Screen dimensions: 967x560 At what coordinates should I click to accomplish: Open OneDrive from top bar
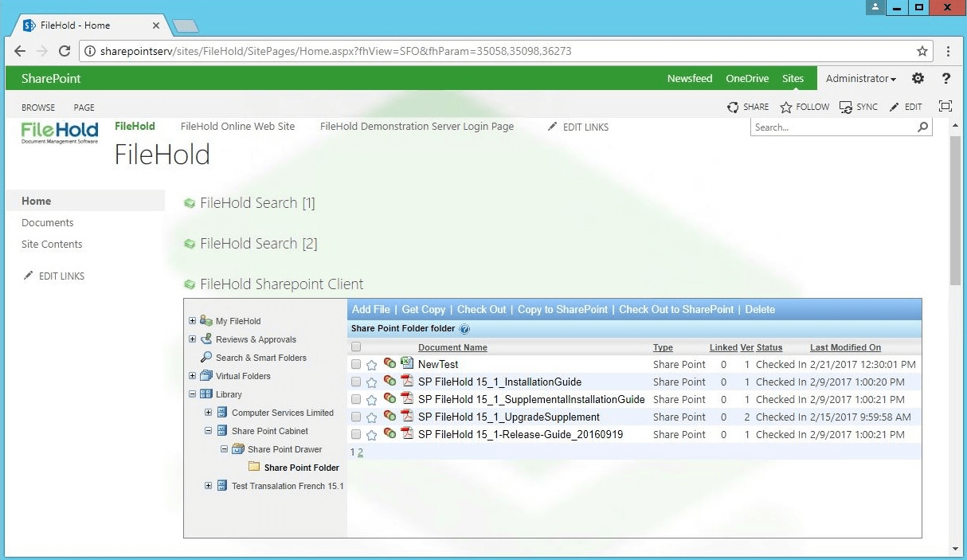(747, 78)
